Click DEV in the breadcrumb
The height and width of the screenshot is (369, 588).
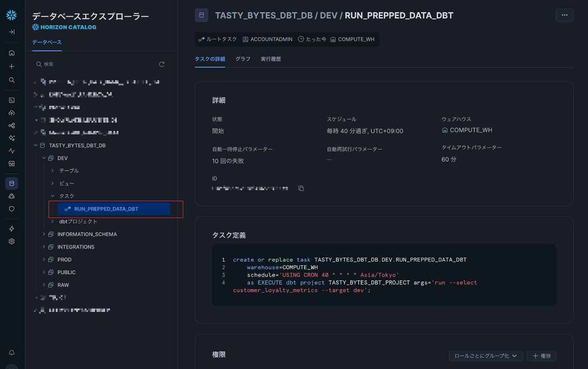coord(328,16)
